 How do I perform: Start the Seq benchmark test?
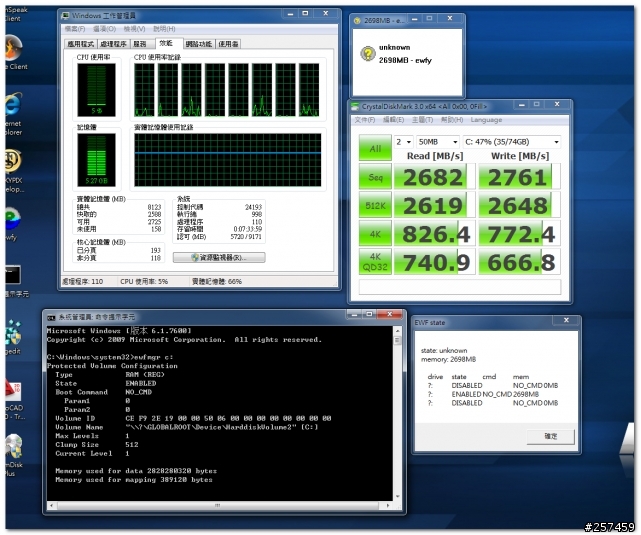373,177
